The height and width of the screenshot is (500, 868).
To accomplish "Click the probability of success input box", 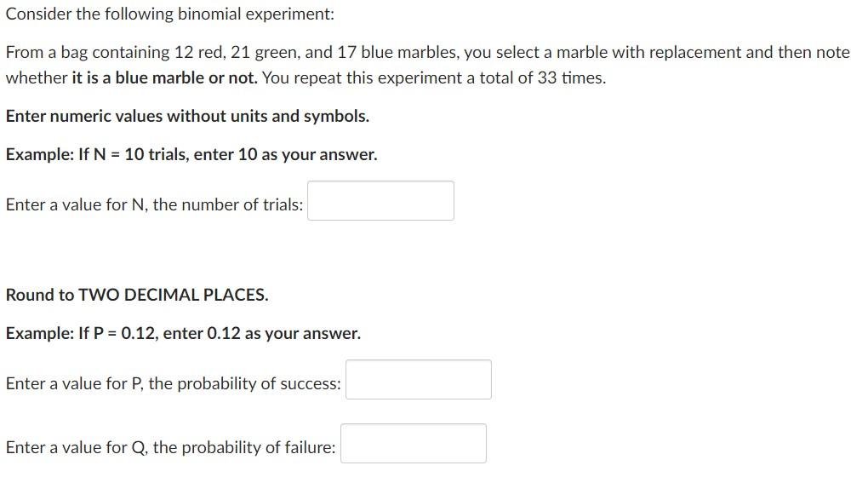I will 418,379.
